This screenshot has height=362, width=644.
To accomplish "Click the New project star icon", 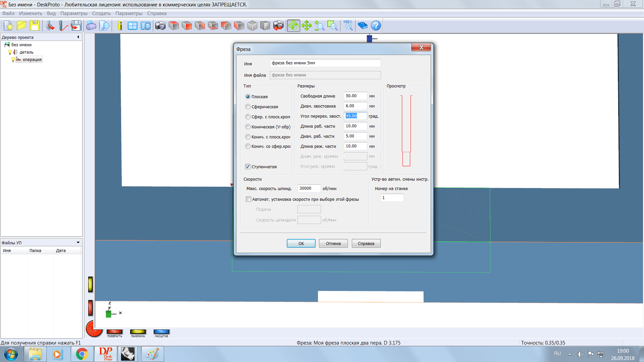I will tap(9, 26).
